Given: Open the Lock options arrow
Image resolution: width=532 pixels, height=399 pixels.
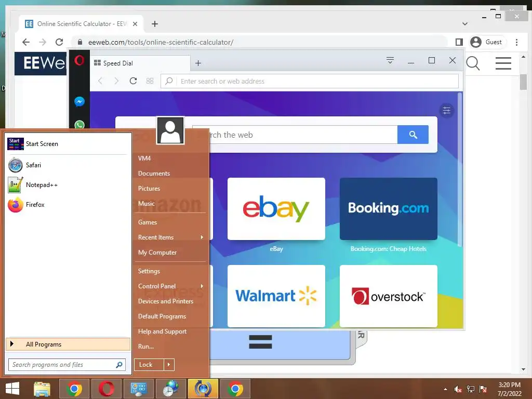Looking at the screenshot, I should pos(169,365).
